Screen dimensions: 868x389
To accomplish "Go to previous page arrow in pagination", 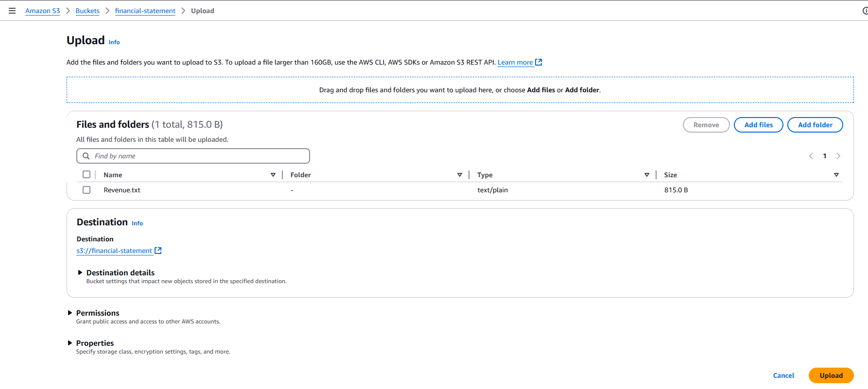I will [811, 156].
